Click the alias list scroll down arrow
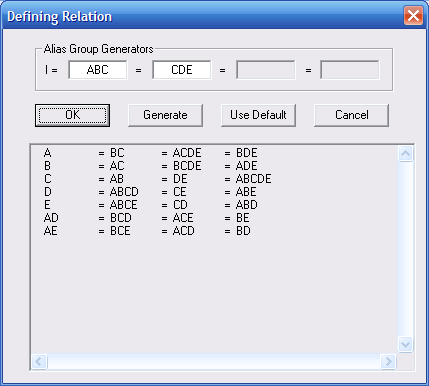Viewport: 429px width, 386px height. tap(406, 344)
